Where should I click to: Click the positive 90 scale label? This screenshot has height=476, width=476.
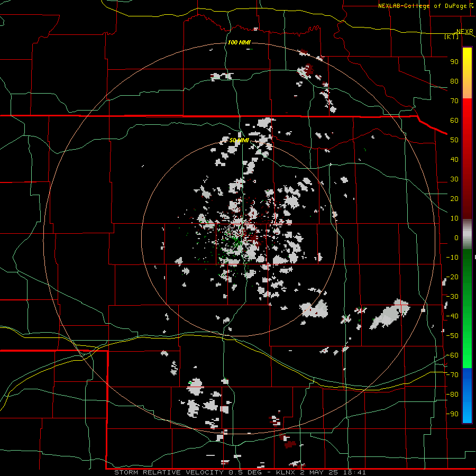click(x=454, y=62)
